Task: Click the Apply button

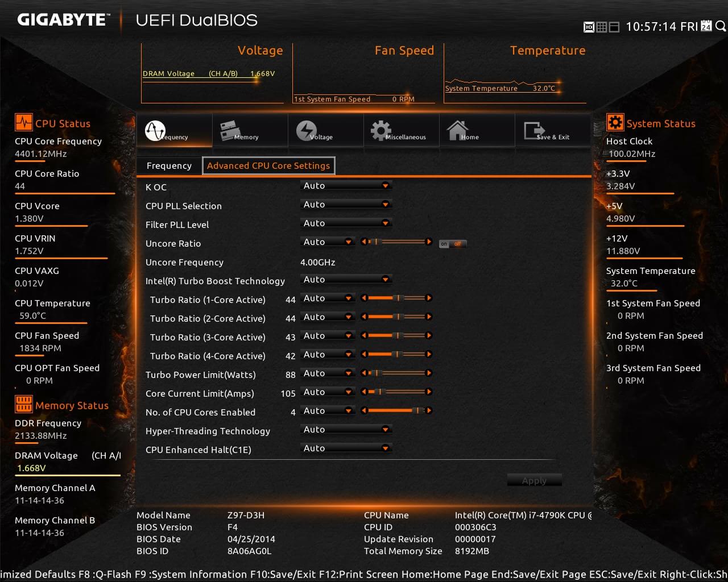Action: point(534,480)
